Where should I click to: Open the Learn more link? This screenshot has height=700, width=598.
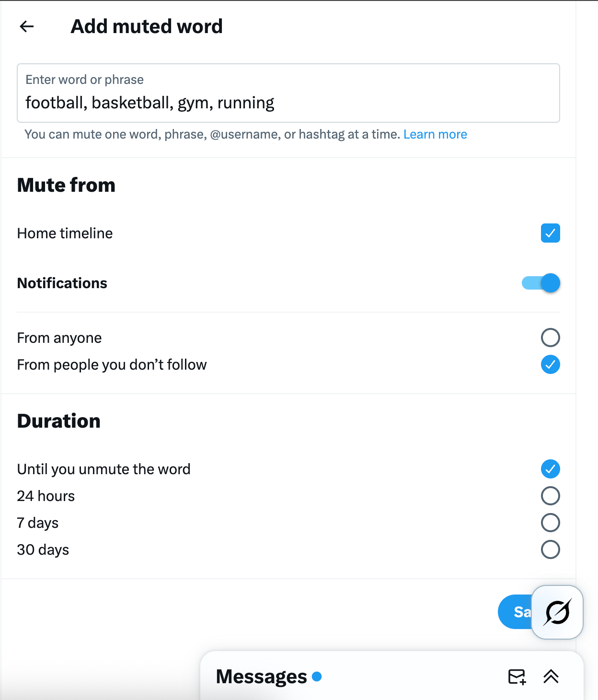[435, 134]
